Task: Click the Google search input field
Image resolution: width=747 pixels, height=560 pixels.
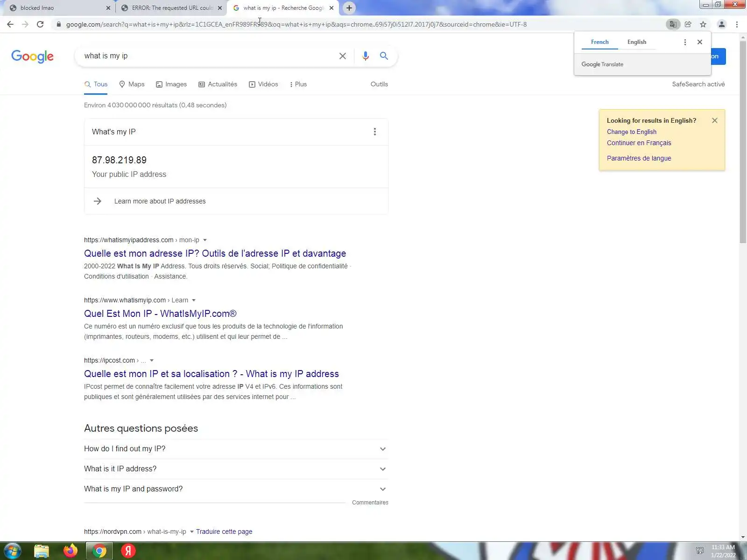Action: point(208,56)
